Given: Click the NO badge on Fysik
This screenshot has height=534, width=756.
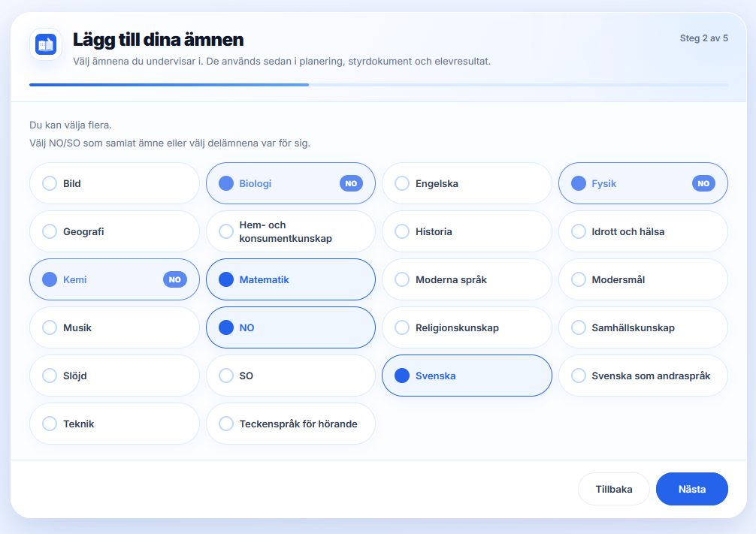Looking at the screenshot, I should [x=703, y=183].
